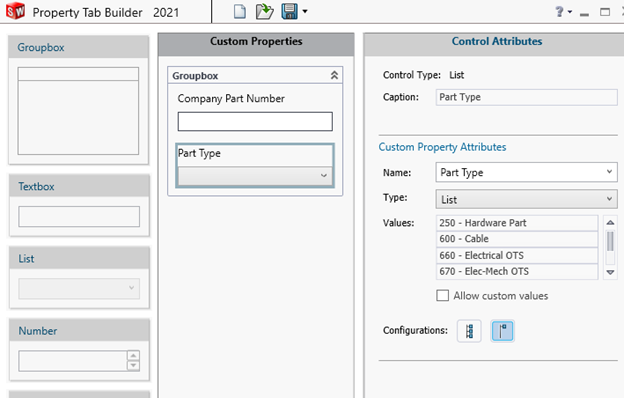Click the Part Type label in Groupbox
The height and width of the screenshot is (398, 624).
click(x=199, y=153)
